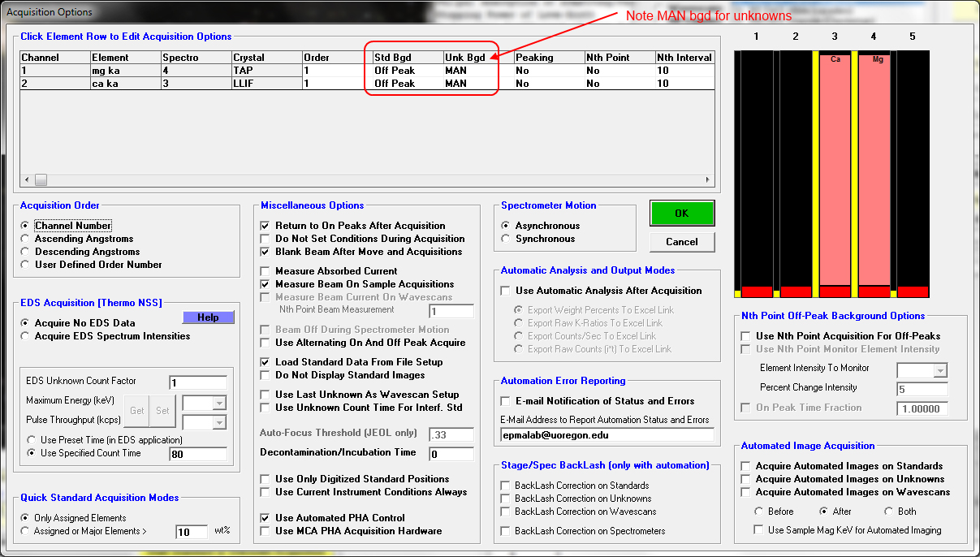Open the EDS Acquisition Help button
980x557 pixels.
(208, 317)
